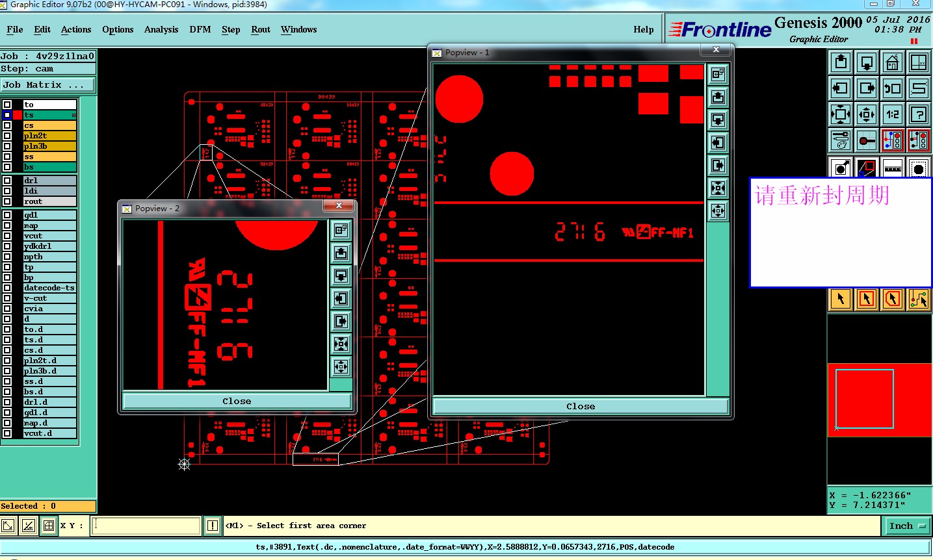Select layer name ss in layer list
The image size is (933, 560).
point(49,157)
